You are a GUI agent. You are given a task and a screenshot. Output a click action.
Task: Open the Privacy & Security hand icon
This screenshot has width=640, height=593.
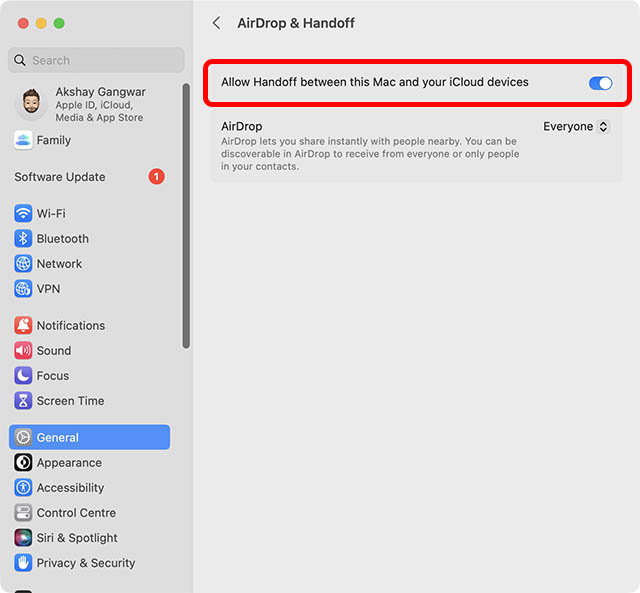point(23,563)
